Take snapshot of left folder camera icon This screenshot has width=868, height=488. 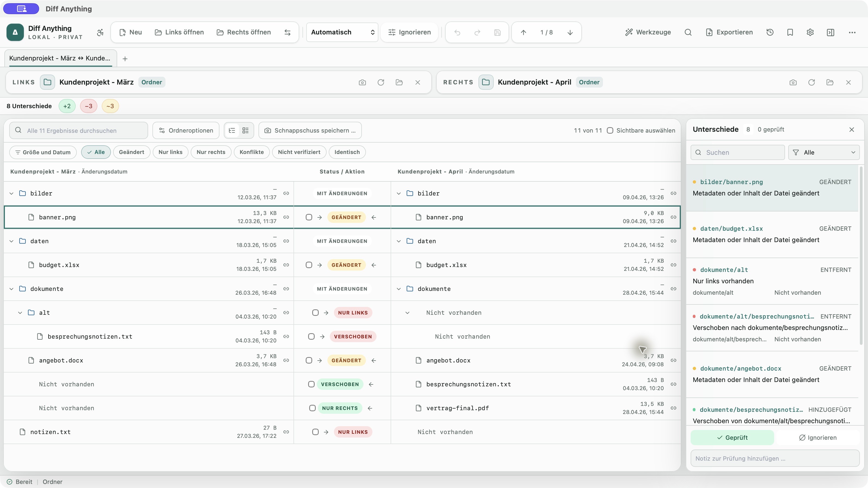(x=362, y=82)
